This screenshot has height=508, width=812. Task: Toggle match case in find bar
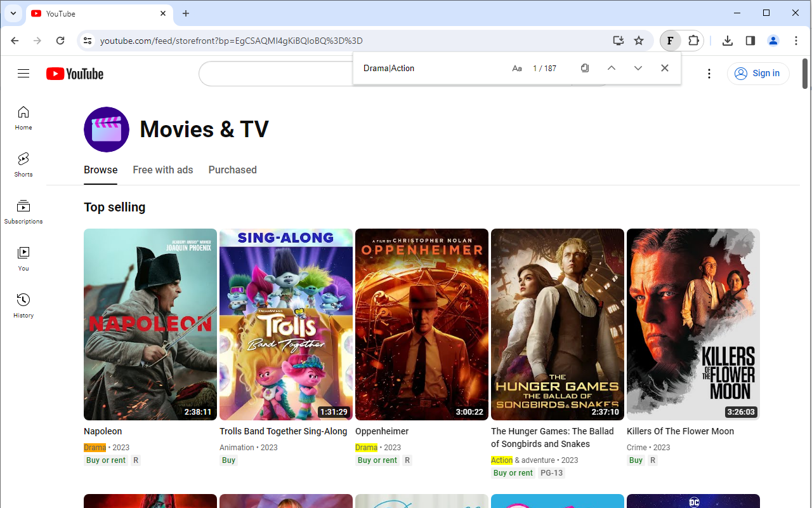click(517, 68)
